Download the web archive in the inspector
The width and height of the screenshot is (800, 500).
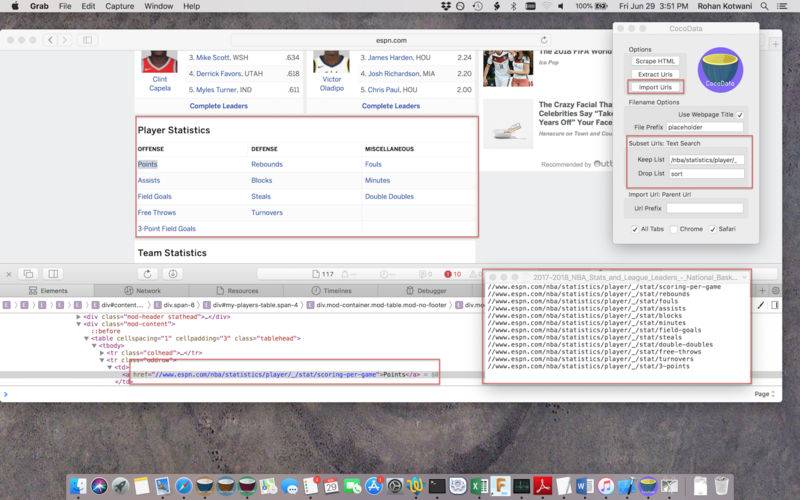click(173, 274)
